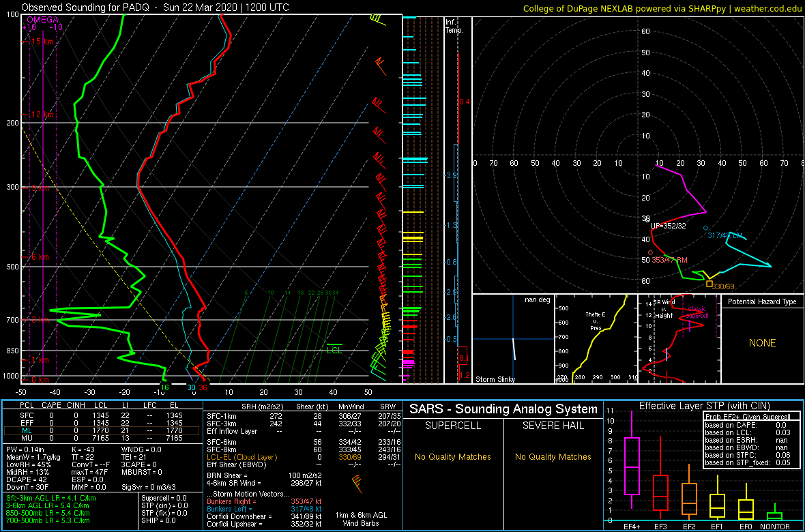Viewport: 805px width, 532px height.
Task: Click the 'Effective Layer STP (with CIN)' title
Action: tap(703, 407)
